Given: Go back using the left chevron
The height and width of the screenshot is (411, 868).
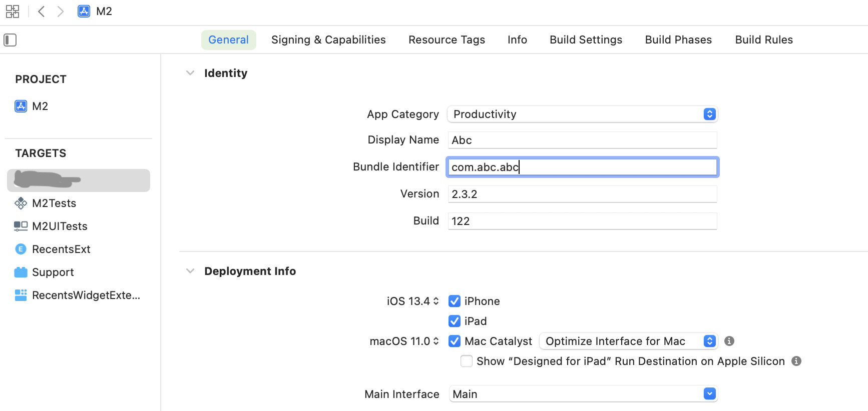Looking at the screenshot, I should tap(42, 11).
